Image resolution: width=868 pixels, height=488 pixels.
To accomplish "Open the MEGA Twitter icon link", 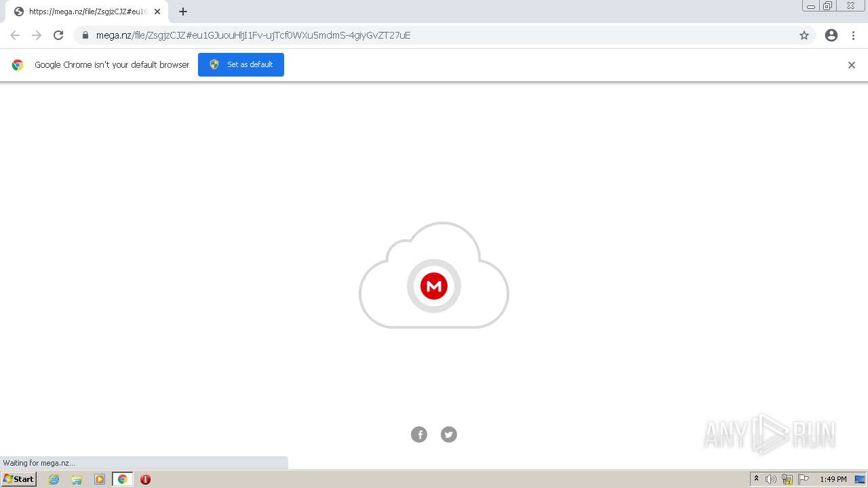I will 449,434.
